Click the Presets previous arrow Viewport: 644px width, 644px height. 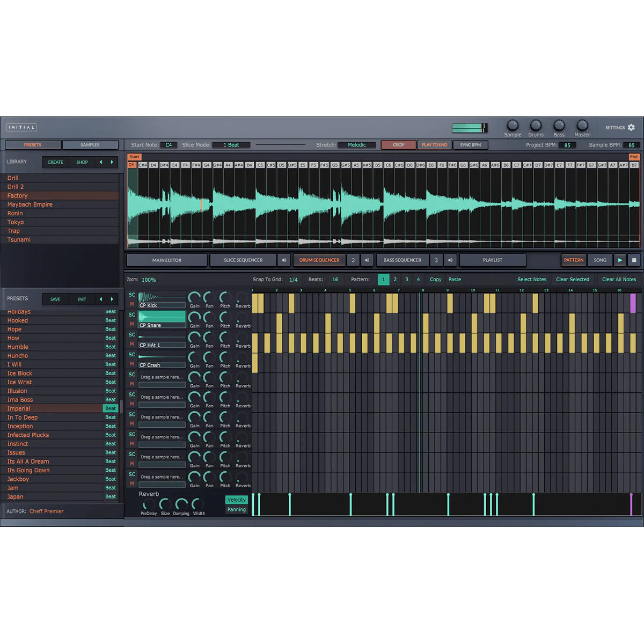[x=100, y=299]
